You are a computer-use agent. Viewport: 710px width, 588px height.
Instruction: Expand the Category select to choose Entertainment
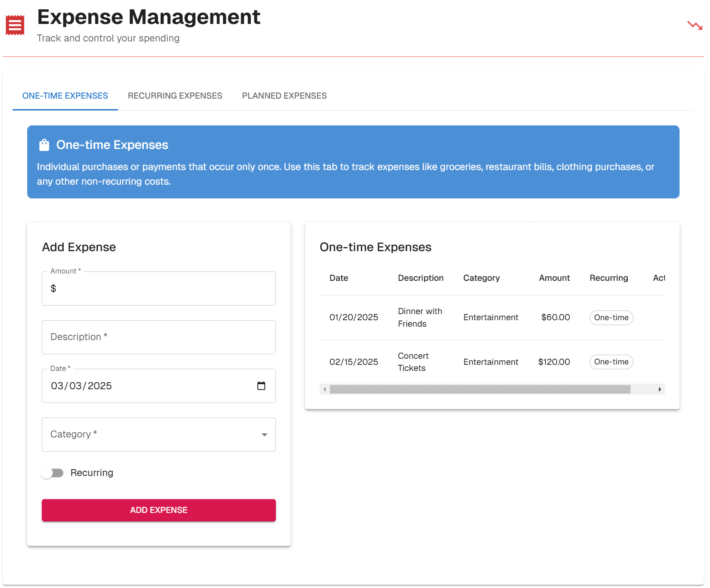coord(265,434)
